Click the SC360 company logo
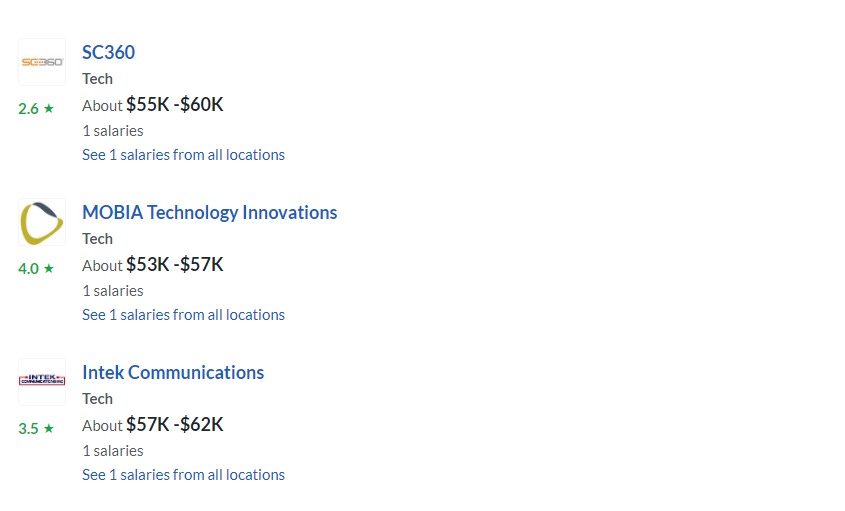This screenshot has width=845, height=511. pyautogui.click(x=42, y=62)
